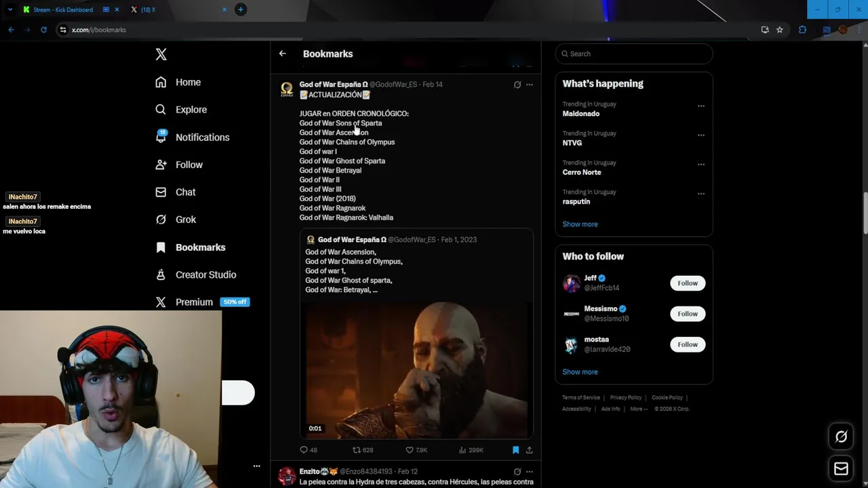Open options for Cerro Norte trend
The height and width of the screenshot is (488, 868).
tap(701, 164)
